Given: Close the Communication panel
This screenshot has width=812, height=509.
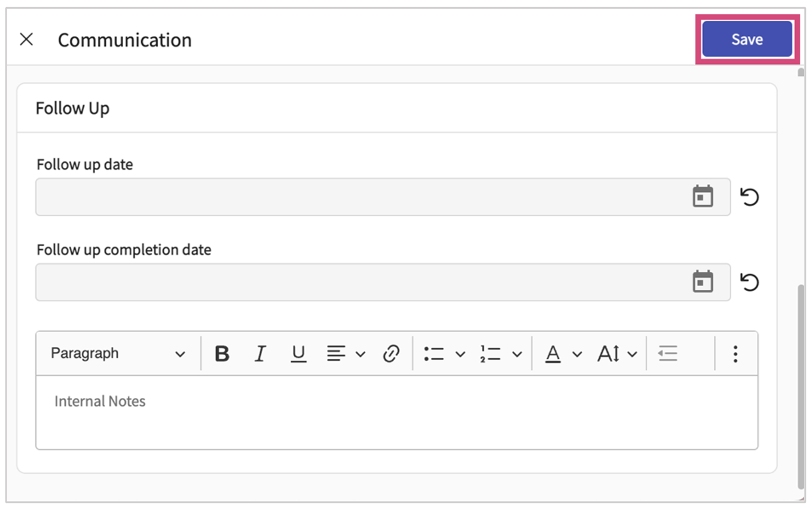Looking at the screenshot, I should (26, 39).
